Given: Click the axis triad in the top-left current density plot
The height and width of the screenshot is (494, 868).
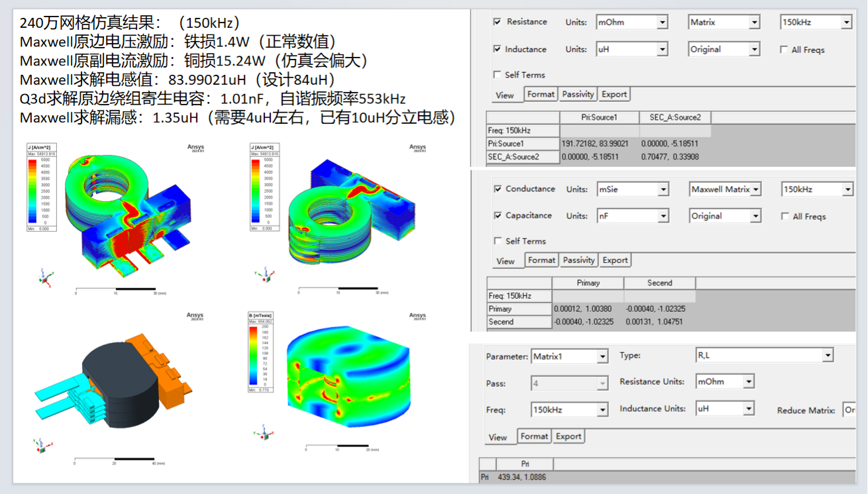Looking at the screenshot, I should (44, 276).
